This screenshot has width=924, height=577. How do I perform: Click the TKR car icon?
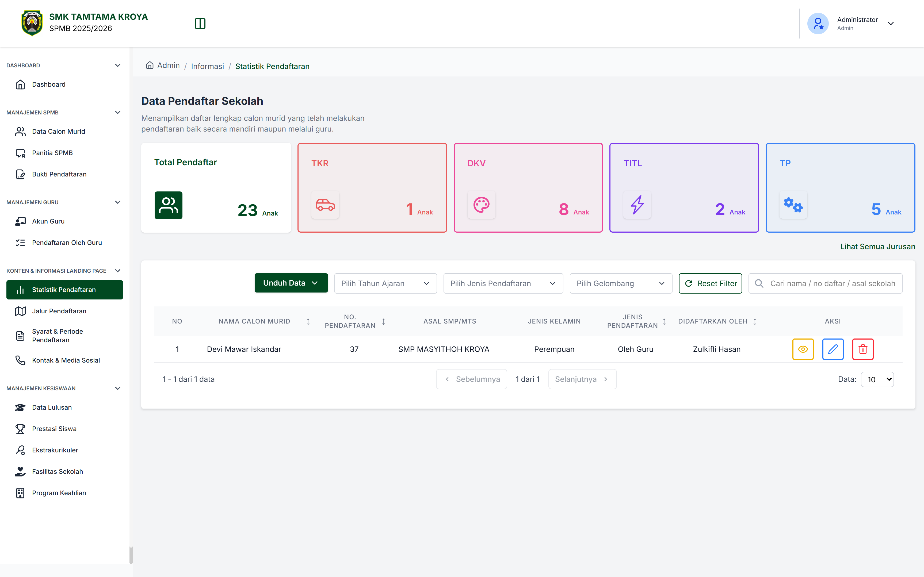point(325,205)
